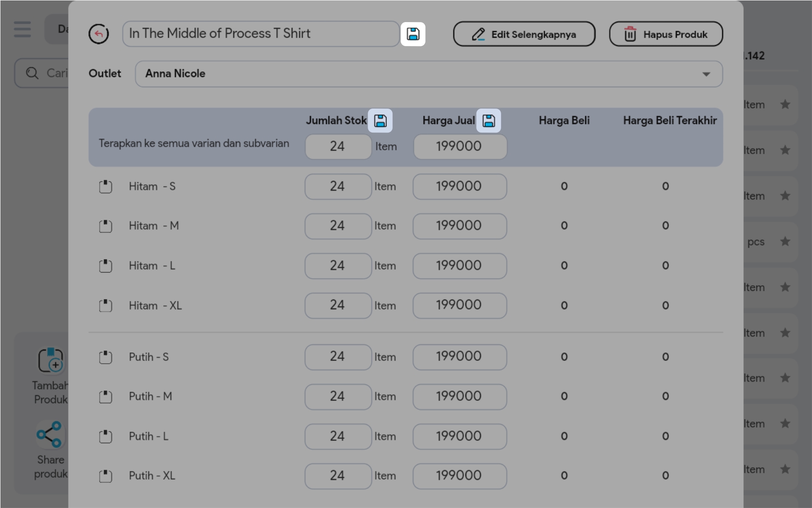
Task: Click the Harga Jual field for Putih - L
Action: click(459, 436)
